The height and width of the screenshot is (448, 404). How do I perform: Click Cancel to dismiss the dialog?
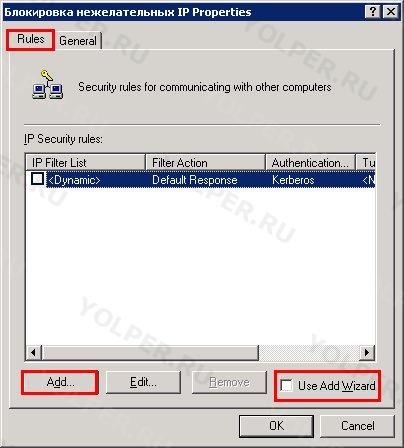(357, 426)
